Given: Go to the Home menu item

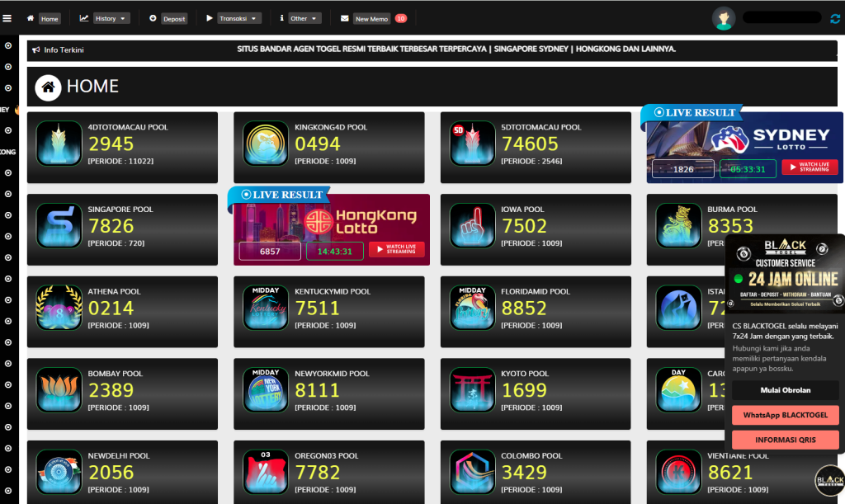Looking at the screenshot, I should pos(49,19).
